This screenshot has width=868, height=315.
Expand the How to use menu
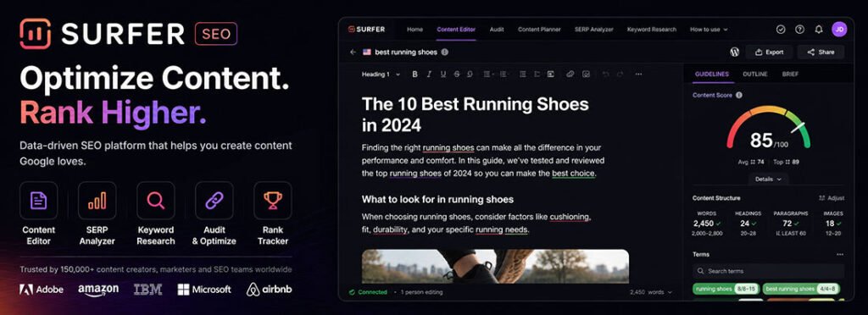coord(709,30)
